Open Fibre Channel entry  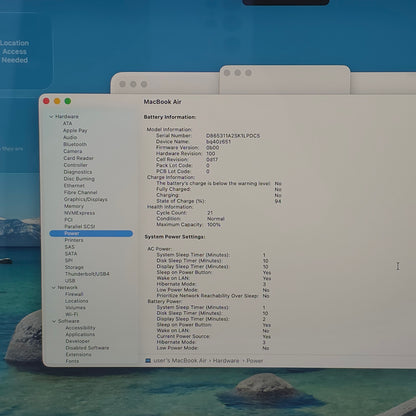tap(80, 192)
